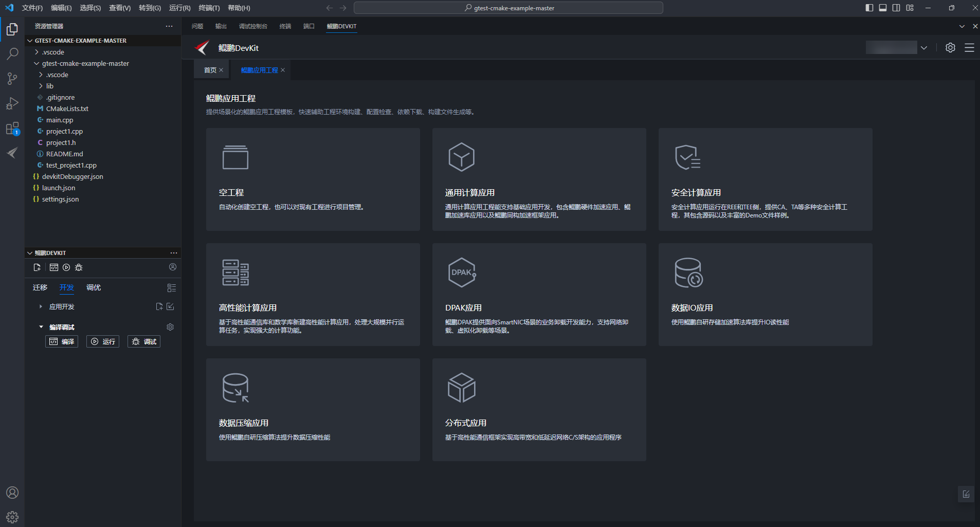Select the 高性能计算应用 template card
Image resolution: width=980 pixels, height=527 pixels.
tap(313, 295)
